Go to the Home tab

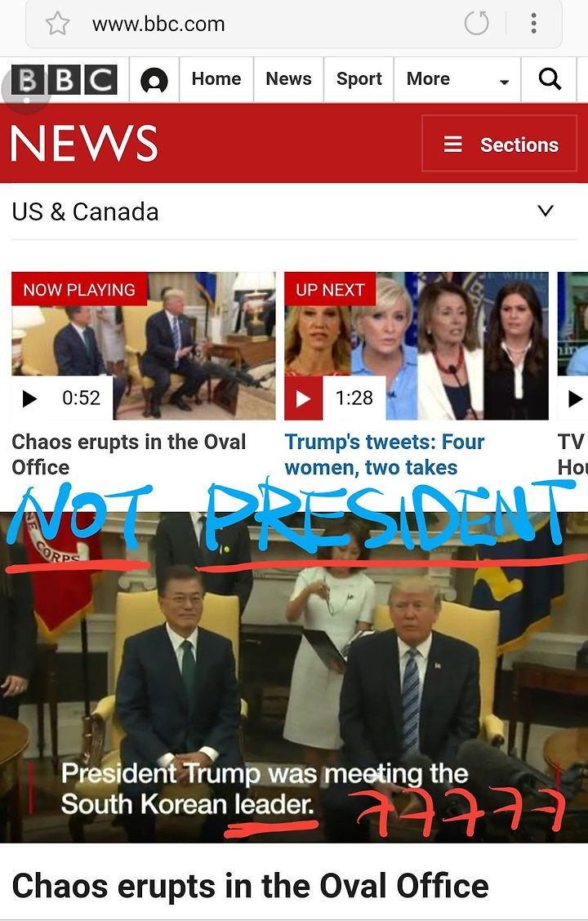[216, 78]
